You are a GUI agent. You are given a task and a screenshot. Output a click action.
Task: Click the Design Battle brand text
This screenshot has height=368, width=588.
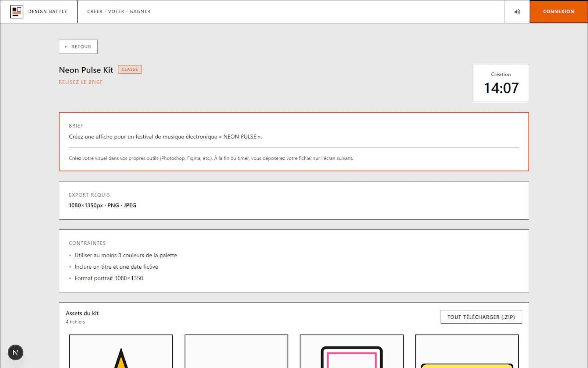pos(48,12)
